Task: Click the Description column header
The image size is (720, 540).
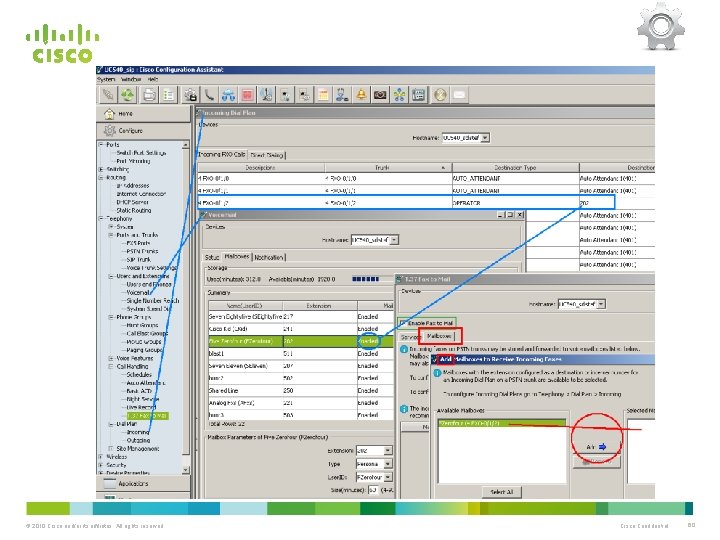Action: click(261, 168)
